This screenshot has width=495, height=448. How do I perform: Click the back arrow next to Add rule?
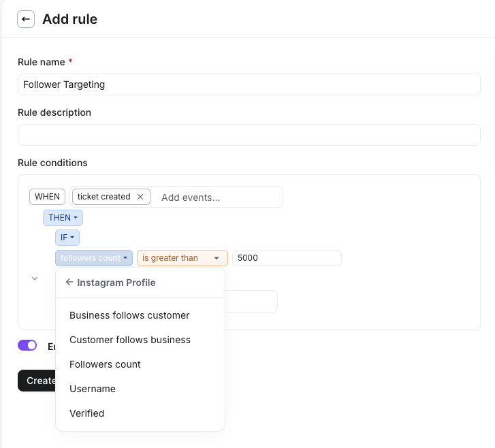(26, 19)
